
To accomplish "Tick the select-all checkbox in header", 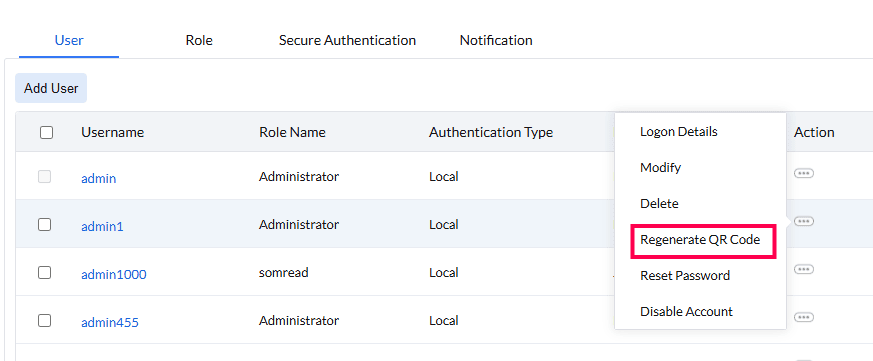I will (47, 132).
